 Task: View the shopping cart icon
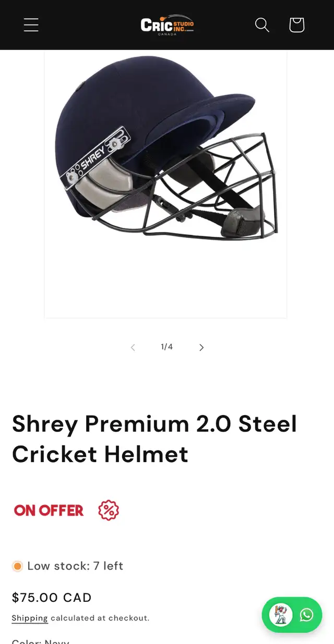[296, 25]
